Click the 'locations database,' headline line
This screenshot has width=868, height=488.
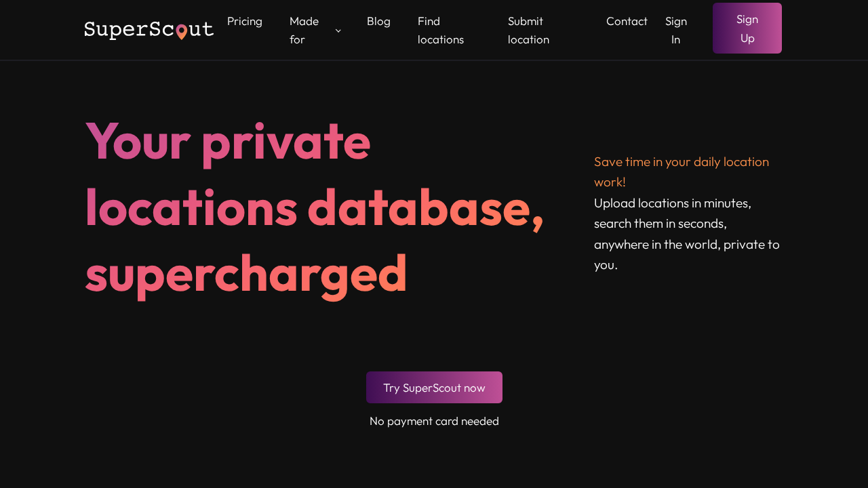314,207
